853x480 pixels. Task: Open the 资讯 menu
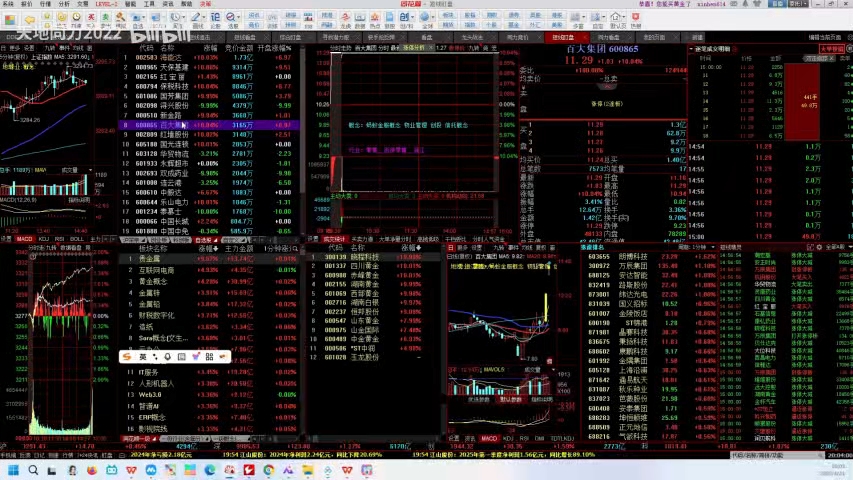pyautogui.click(x=168, y=4)
